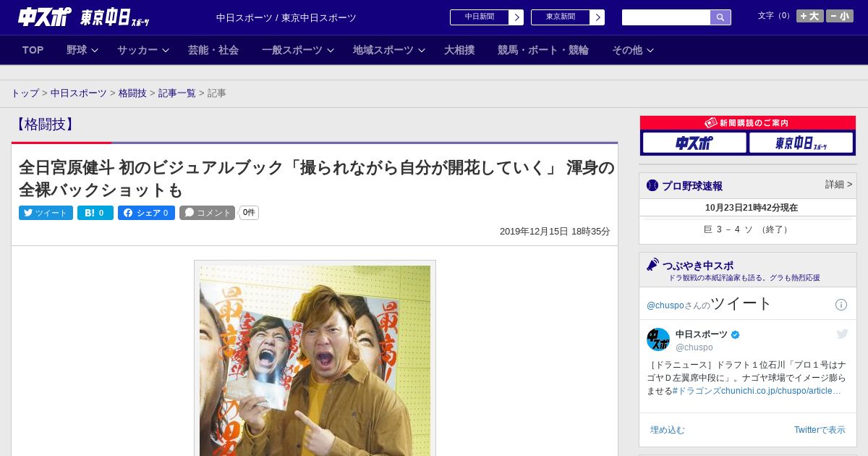868x456 pixels.
Task: Follow the 格闘技 breadcrumb link
Action: pos(132,93)
